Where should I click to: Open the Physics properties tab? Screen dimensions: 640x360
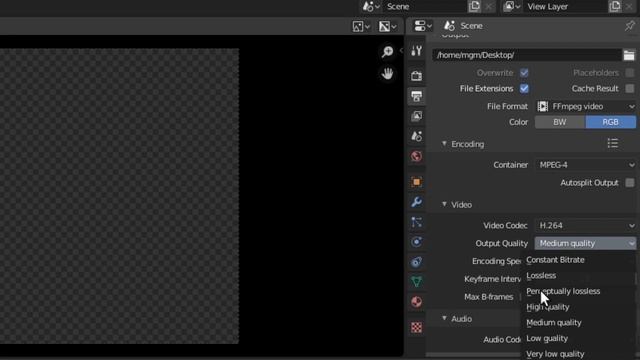pos(416,242)
